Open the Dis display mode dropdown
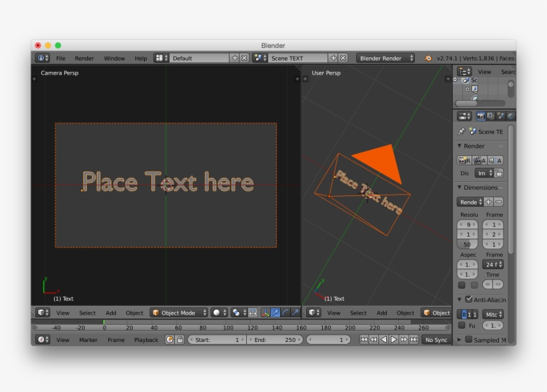Image resolution: width=547 pixels, height=392 pixels. 484,173
